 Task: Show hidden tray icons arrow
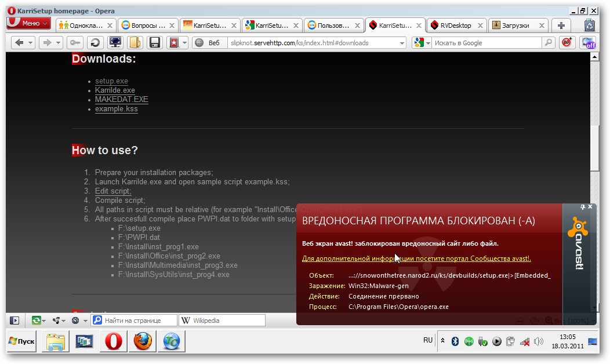[443, 341]
